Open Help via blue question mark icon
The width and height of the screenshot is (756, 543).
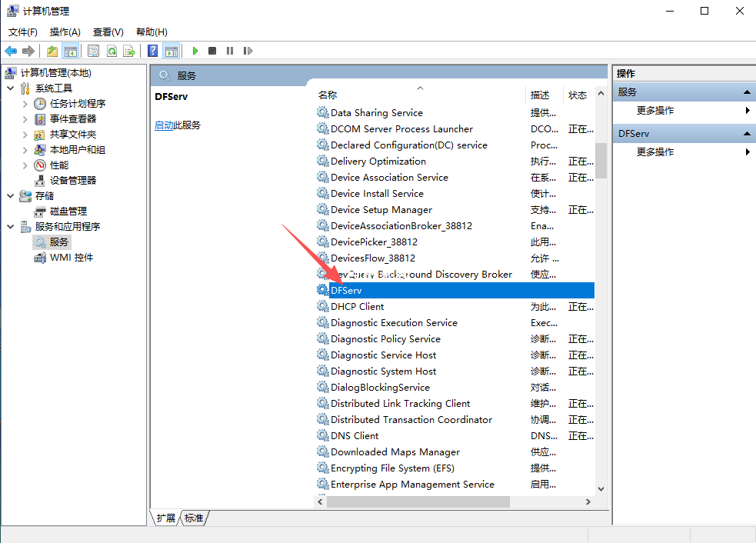point(152,51)
